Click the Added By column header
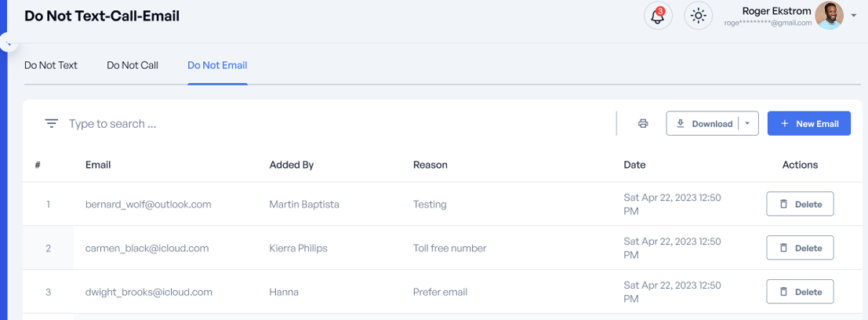868x320 pixels. pos(292,165)
